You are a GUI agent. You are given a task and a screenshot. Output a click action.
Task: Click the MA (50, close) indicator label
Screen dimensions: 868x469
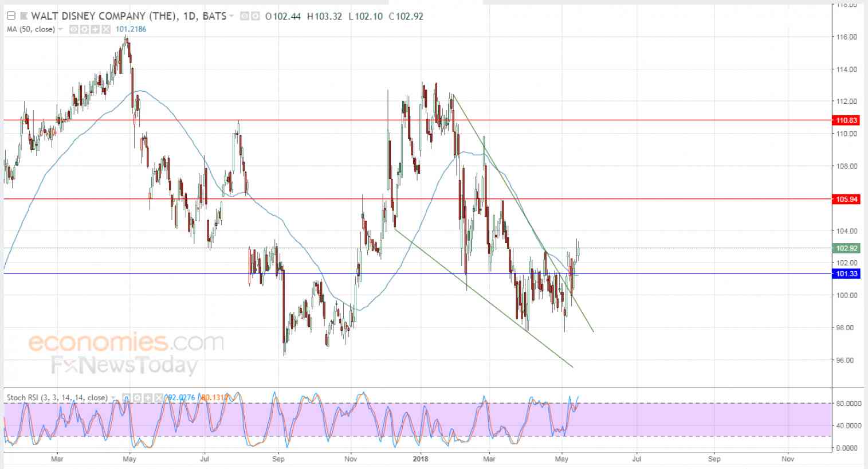31,29
